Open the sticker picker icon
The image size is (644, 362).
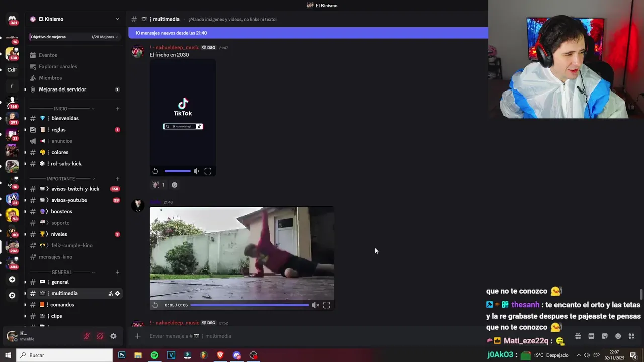(x=605, y=336)
